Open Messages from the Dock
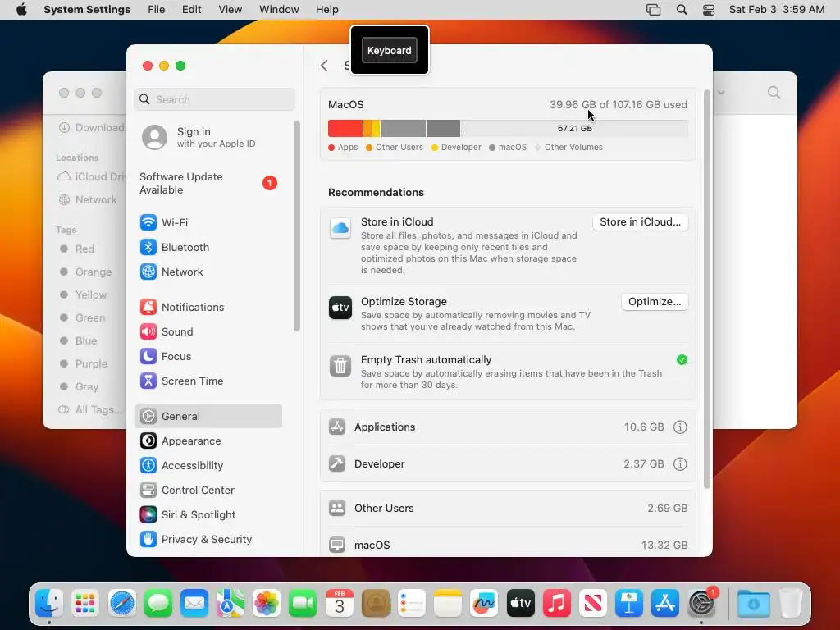Image resolution: width=840 pixels, height=630 pixels. [158, 604]
